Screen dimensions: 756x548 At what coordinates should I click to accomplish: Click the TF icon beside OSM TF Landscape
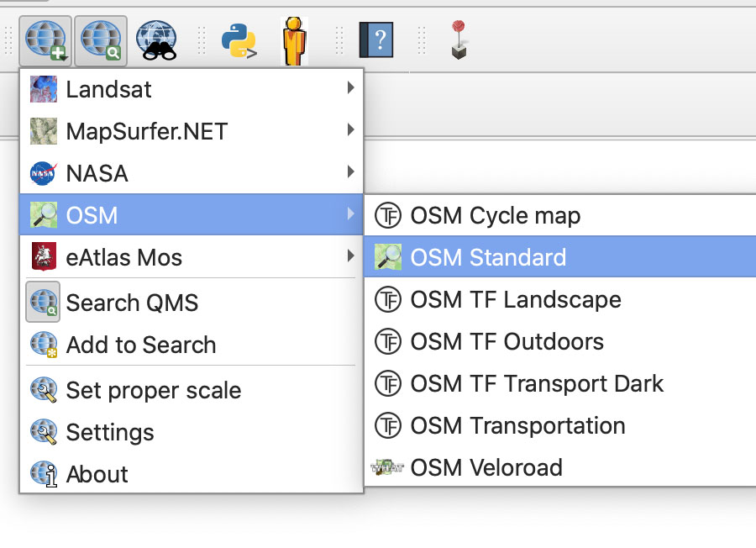pos(387,299)
